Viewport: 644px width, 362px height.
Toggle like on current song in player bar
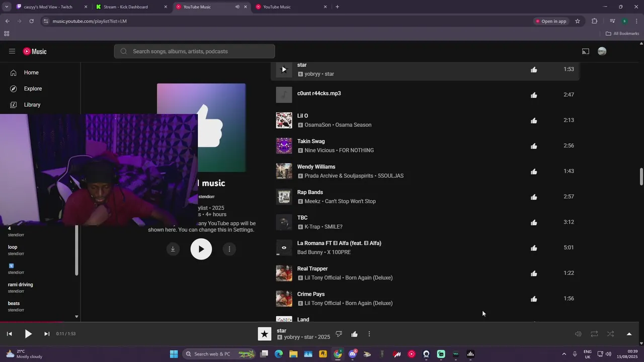point(354,334)
